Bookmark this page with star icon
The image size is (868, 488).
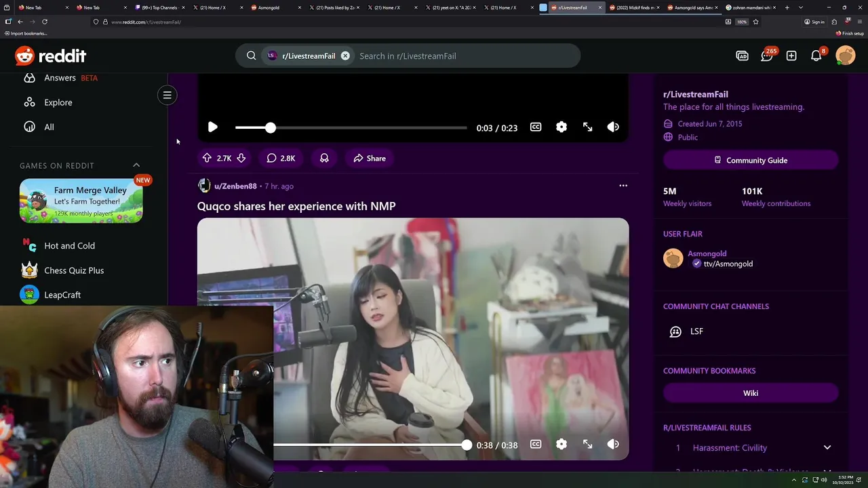coord(755,22)
